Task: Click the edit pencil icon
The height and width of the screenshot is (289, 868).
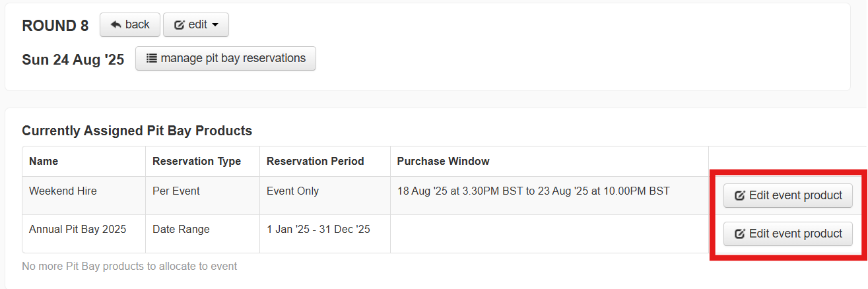Action: point(179,25)
